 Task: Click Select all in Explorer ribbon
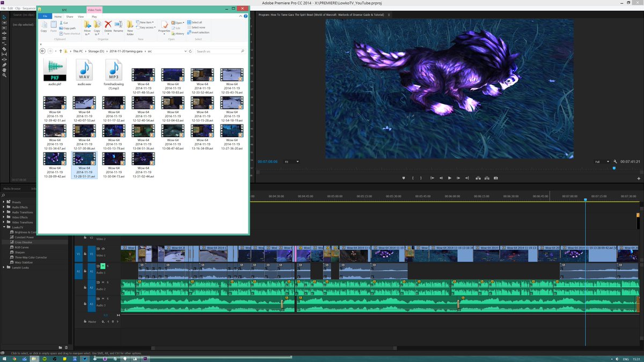click(x=194, y=23)
